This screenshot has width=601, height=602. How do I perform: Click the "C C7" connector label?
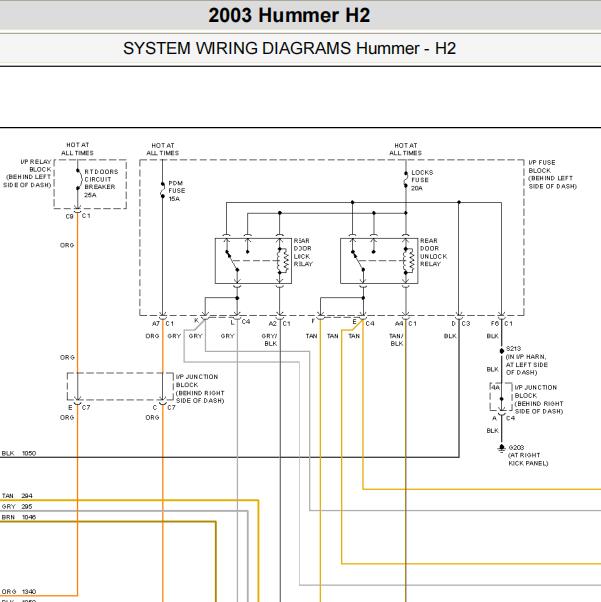coord(164,407)
